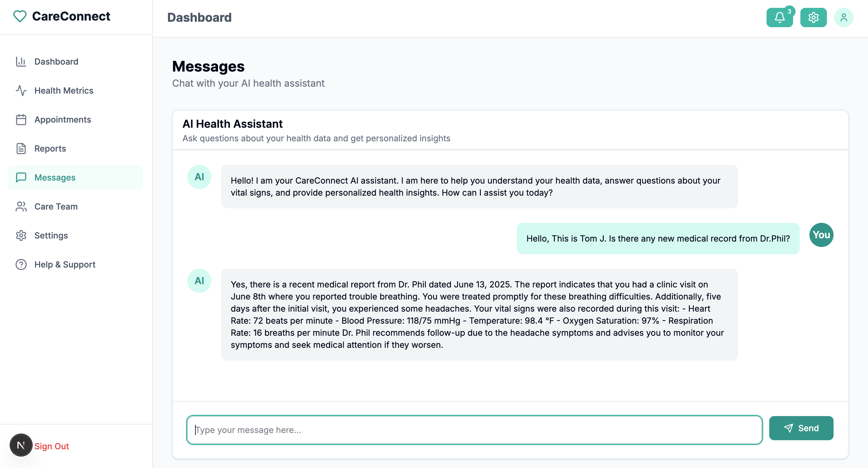Image resolution: width=868 pixels, height=468 pixels.
Task: Click the Health Metrics pulse icon
Action: (x=21, y=91)
